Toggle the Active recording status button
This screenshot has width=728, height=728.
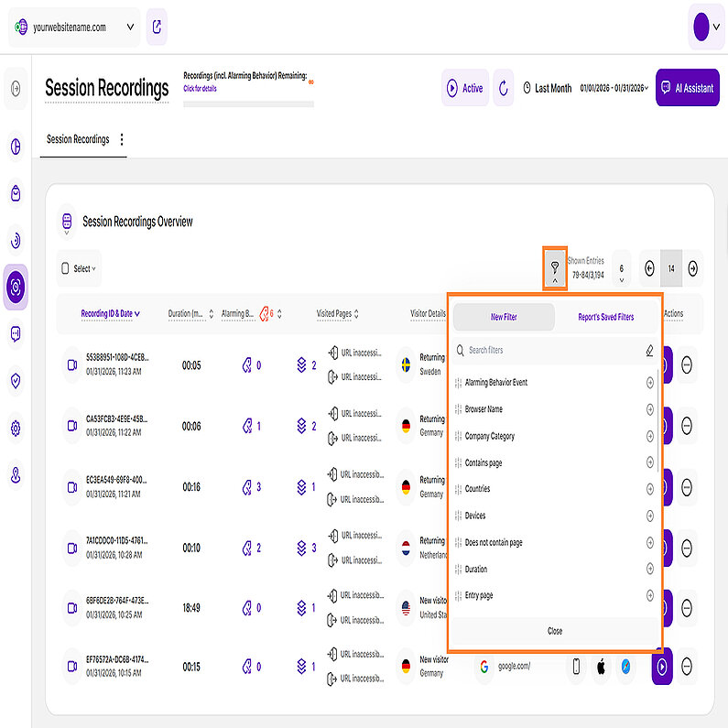[464, 88]
